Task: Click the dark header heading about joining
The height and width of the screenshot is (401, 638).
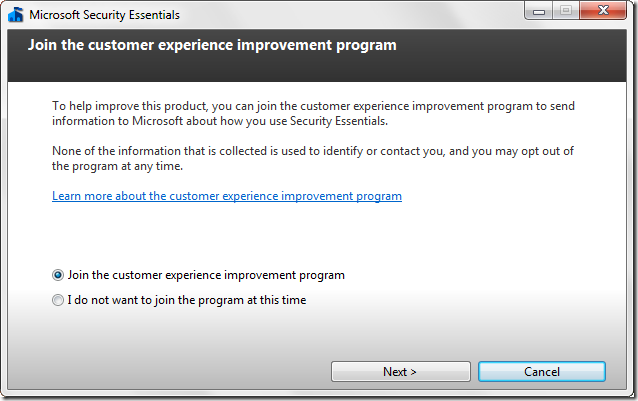Action: click(x=212, y=46)
